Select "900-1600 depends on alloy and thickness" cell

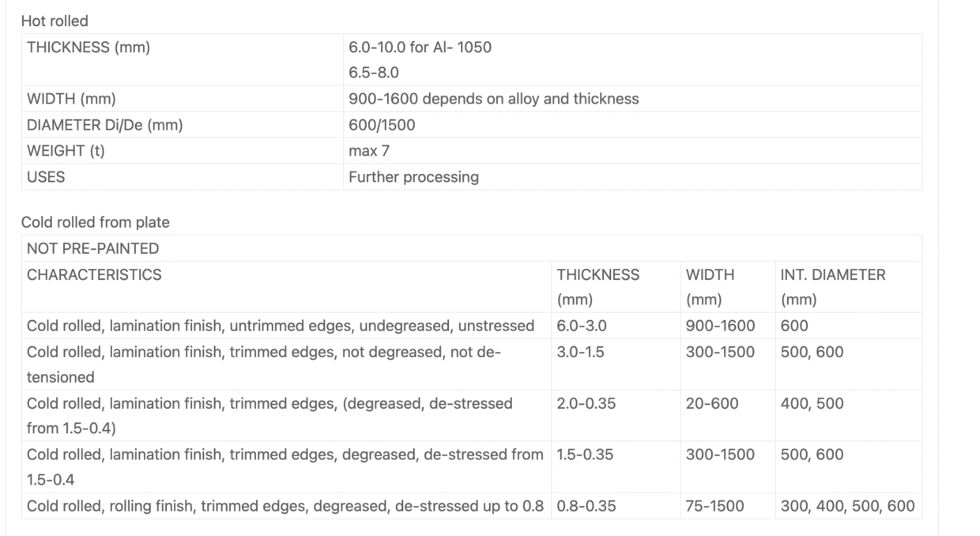point(493,99)
